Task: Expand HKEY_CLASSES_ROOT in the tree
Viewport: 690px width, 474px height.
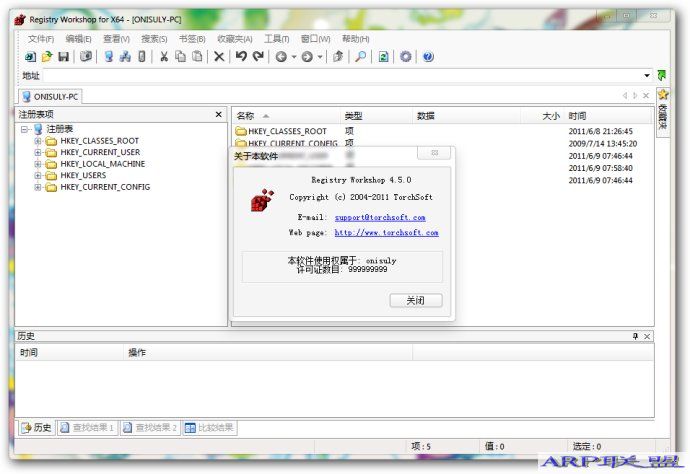Action: pyautogui.click(x=38, y=141)
